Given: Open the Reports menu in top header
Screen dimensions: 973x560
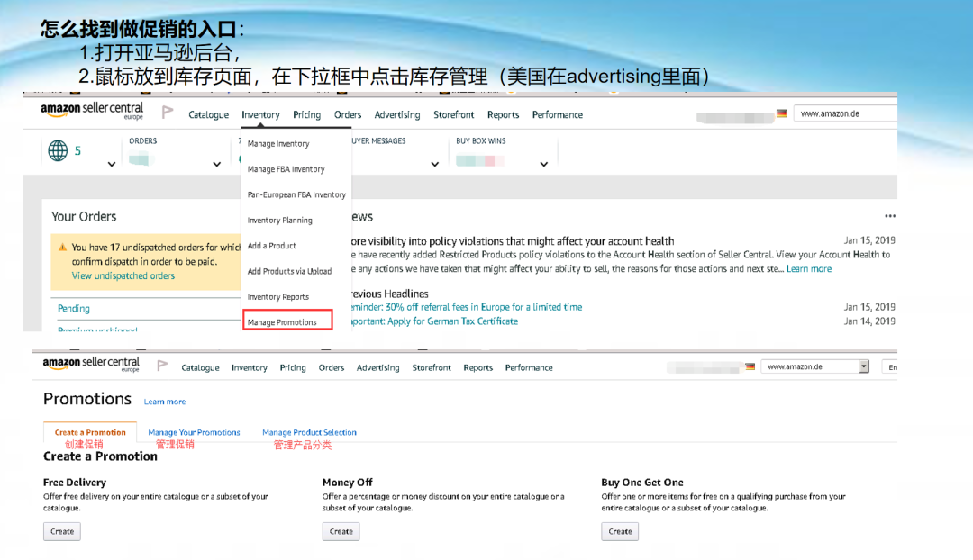Looking at the screenshot, I should coord(504,114).
